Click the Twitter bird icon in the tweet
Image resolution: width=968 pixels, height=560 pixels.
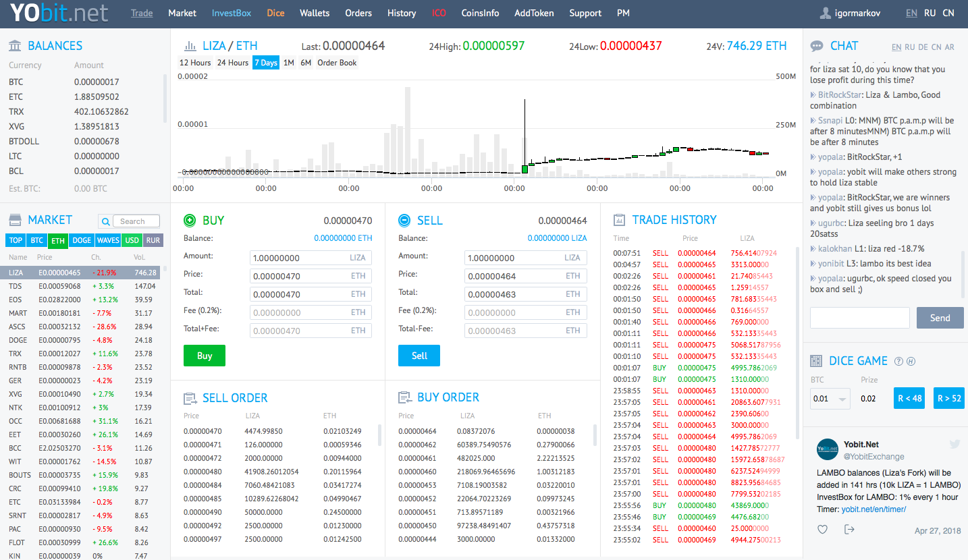[x=954, y=444]
